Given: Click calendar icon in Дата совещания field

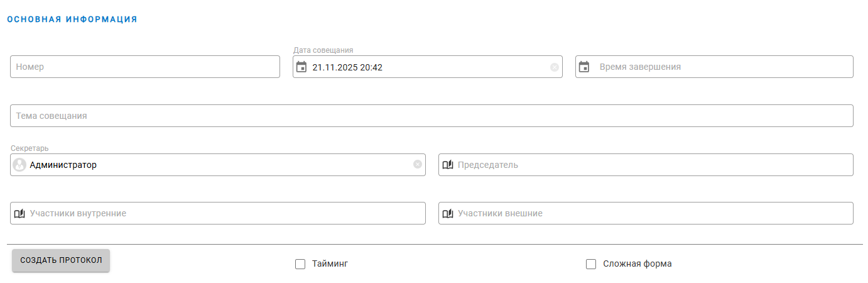Looking at the screenshot, I should point(301,67).
